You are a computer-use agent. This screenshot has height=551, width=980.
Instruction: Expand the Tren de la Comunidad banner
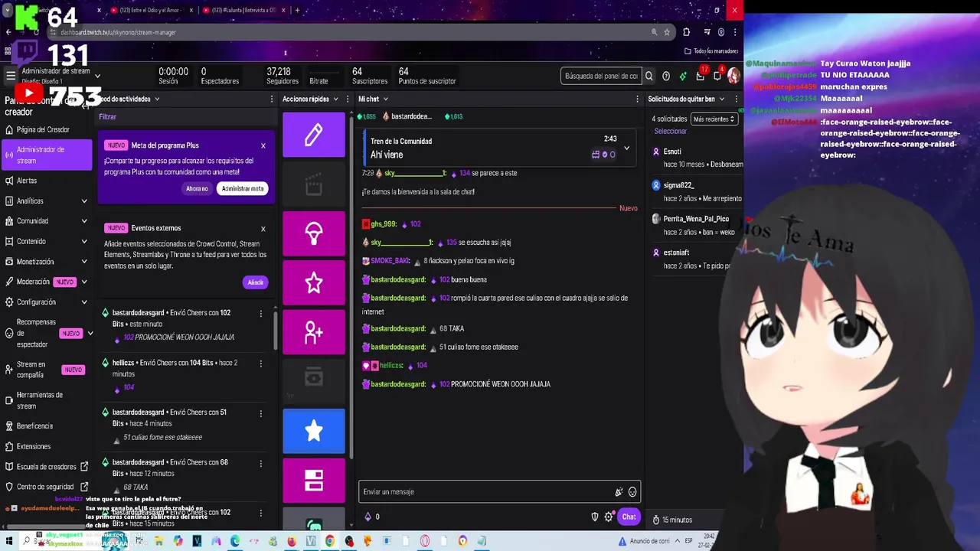(626, 148)
